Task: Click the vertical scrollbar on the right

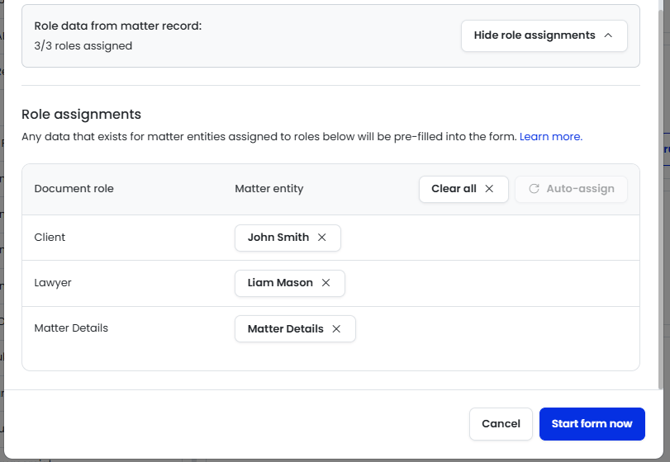Action: [x=665, y=200]
